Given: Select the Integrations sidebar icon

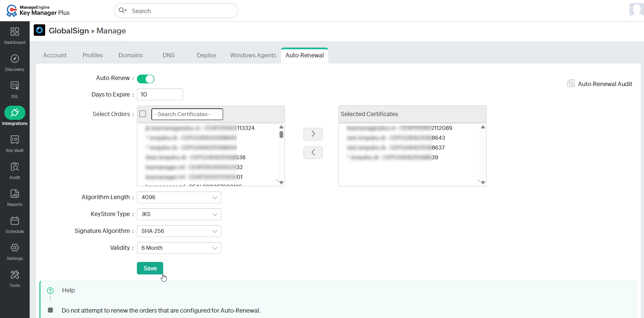Looking at the screenshot, I should click(15, 116).
